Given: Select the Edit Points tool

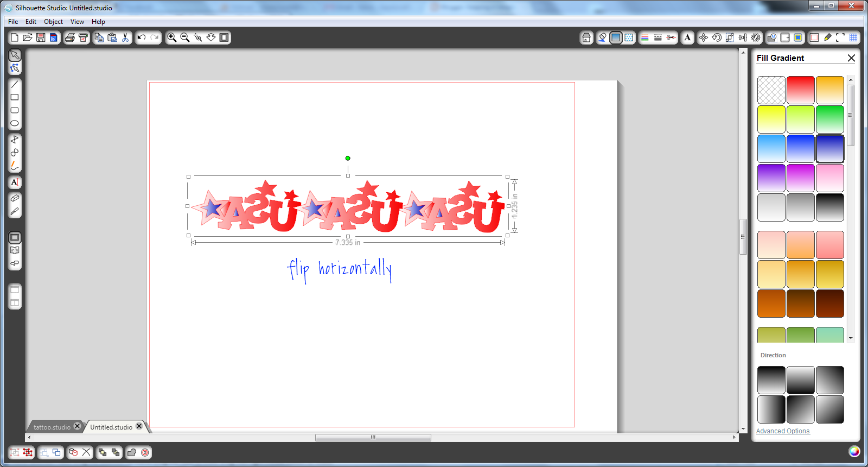Looking at the screenshot, I should click(15, 68).
